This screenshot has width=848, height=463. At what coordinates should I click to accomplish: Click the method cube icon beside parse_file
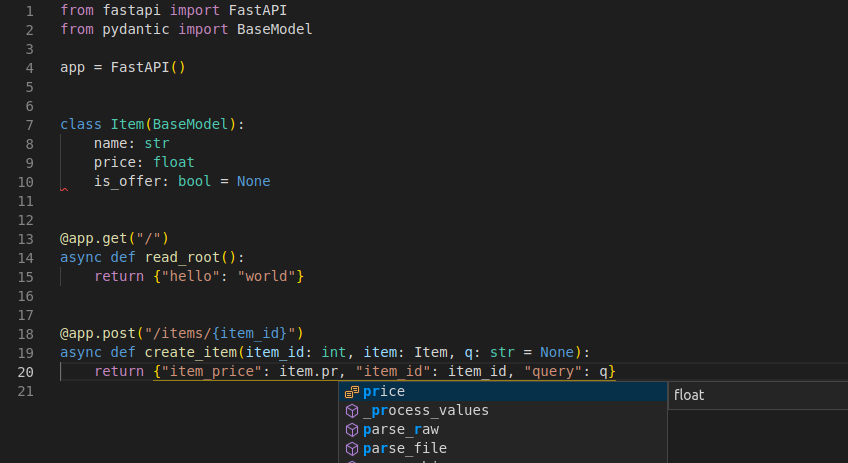coord(351,448)
